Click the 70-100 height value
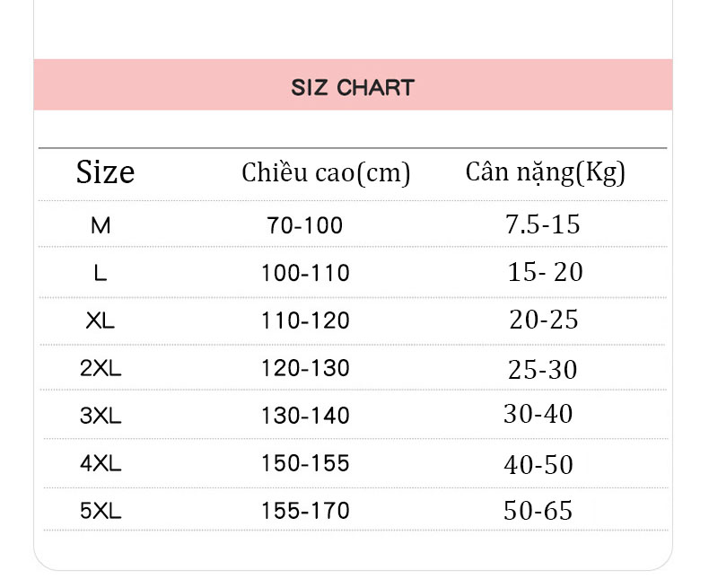 (x=305, y=225)
